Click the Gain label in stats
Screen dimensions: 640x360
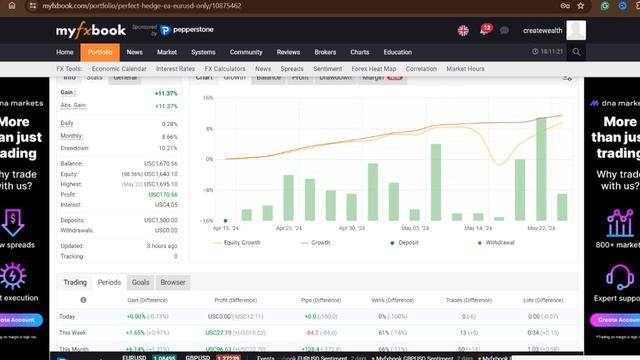68,93
